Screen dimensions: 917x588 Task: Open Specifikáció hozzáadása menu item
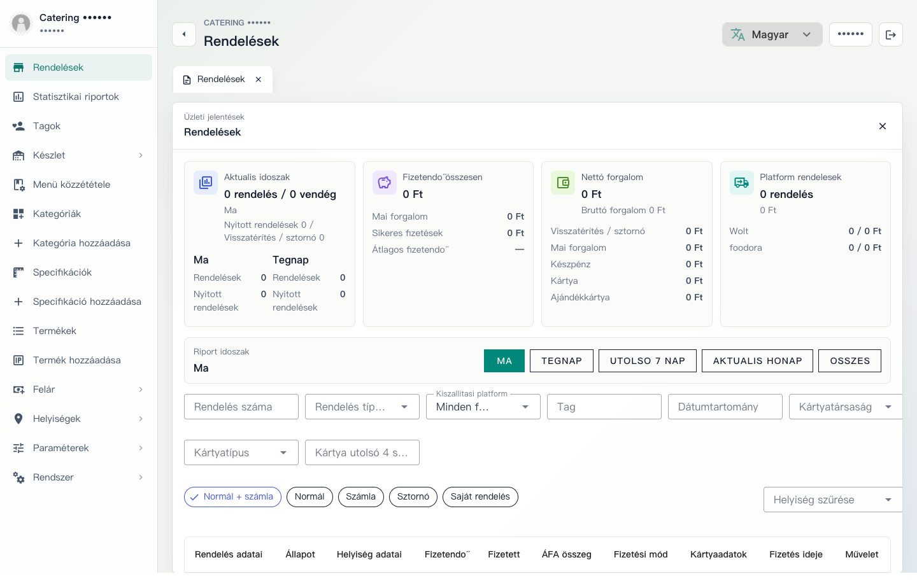tap(78, 302)
